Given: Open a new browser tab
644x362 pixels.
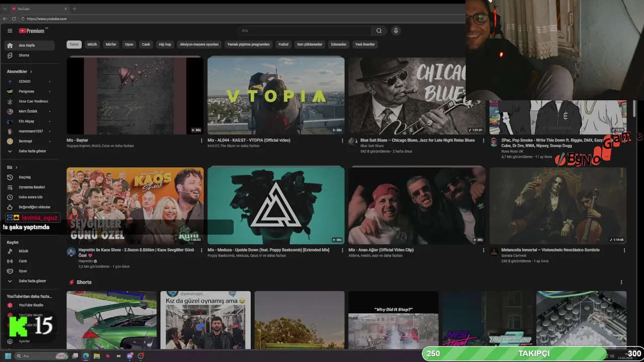Looking at the screenshot, I should tap(74, 9).
